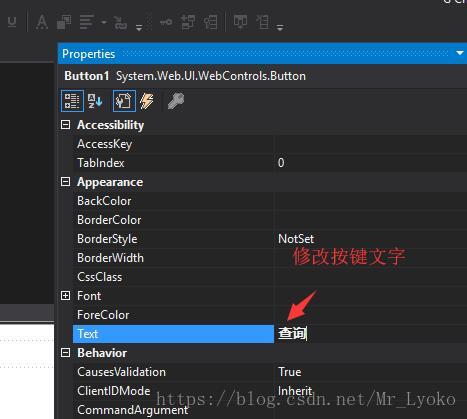Screen dimensions: 467x419
Task: Click the Font property label
Action: coord(89,296)
